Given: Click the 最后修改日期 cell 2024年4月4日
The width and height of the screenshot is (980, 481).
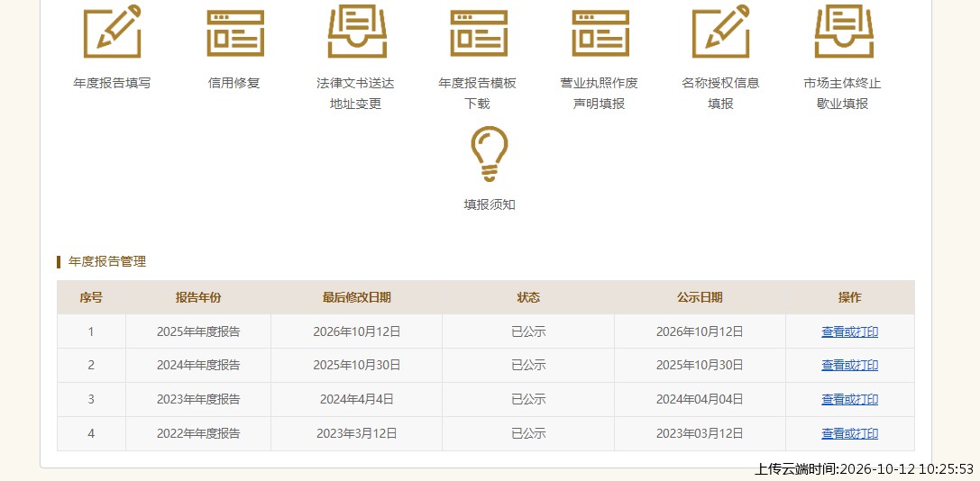Looking at the screenshot, I should (x=357, y=399).
